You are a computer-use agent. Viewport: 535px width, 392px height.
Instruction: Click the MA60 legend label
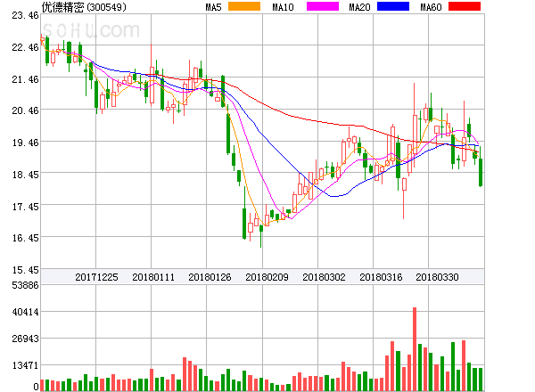click(431, 7)
